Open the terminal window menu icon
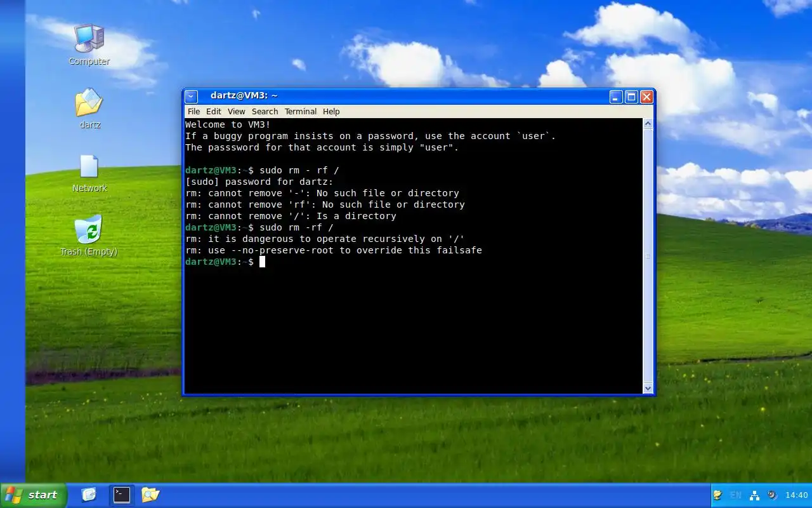This screenshot has height=508, width=812. 192,97
